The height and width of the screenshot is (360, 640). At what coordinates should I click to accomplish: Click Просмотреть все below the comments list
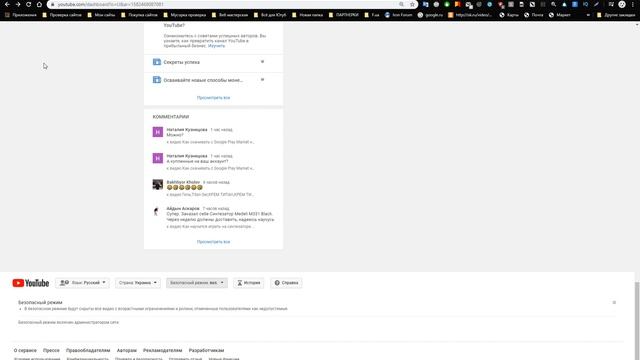213,242
